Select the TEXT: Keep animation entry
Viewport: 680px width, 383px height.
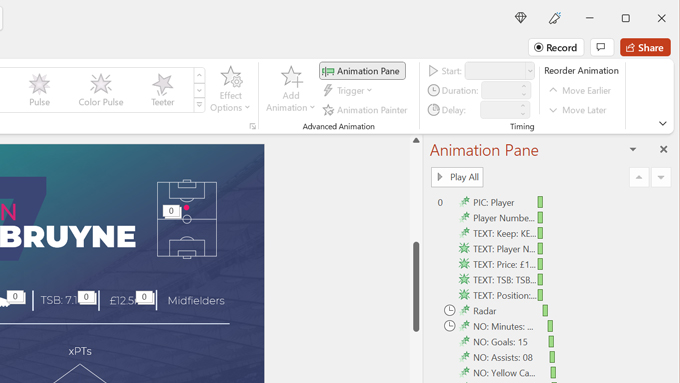point(504,234)
